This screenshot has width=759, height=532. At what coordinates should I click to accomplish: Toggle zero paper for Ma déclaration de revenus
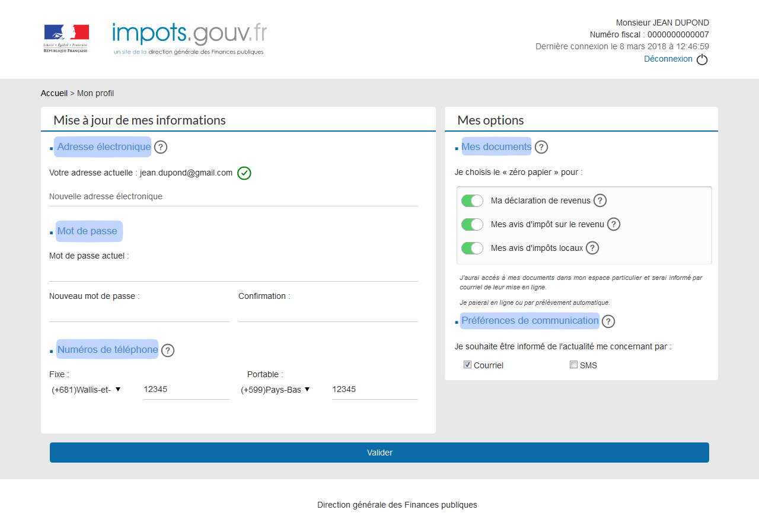[473, 200]
